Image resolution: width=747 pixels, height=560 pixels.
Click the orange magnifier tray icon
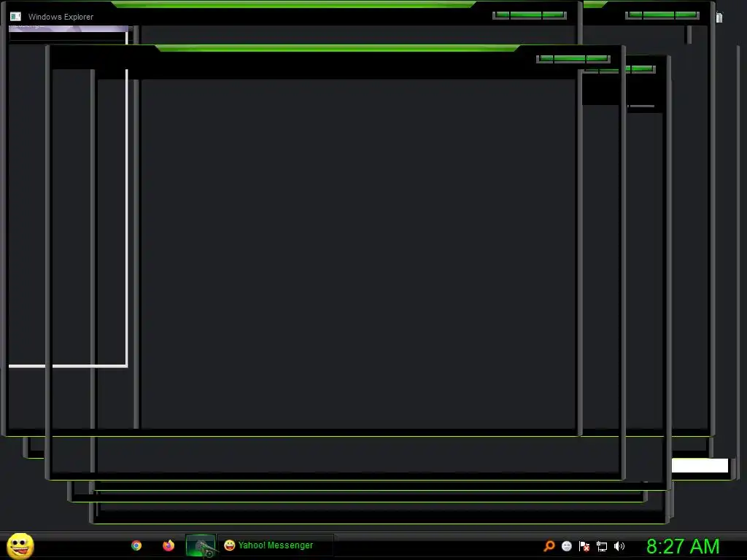(x=549, y=546)
